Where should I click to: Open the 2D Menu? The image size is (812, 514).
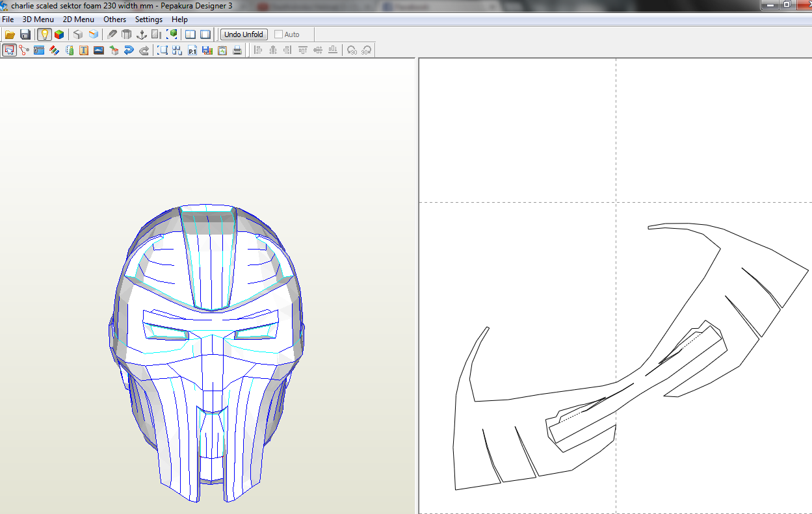pyautogui.click(x=79, y=19)
